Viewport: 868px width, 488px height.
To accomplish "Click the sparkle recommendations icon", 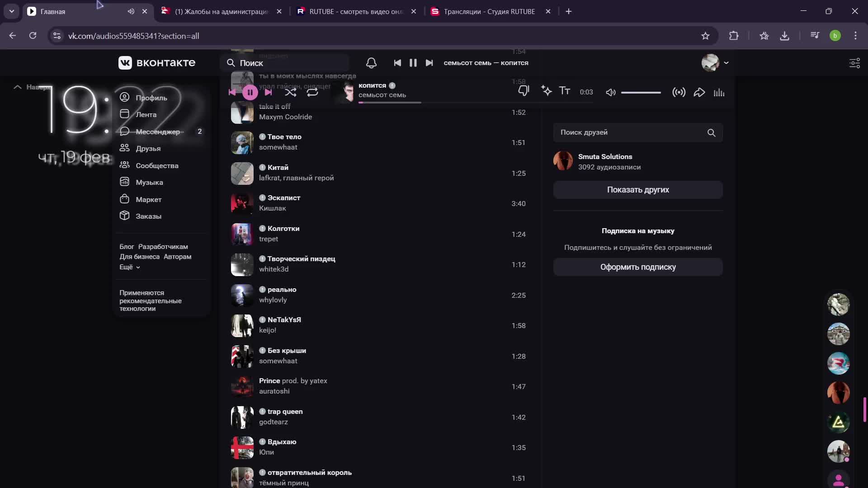I will point(546,91).
